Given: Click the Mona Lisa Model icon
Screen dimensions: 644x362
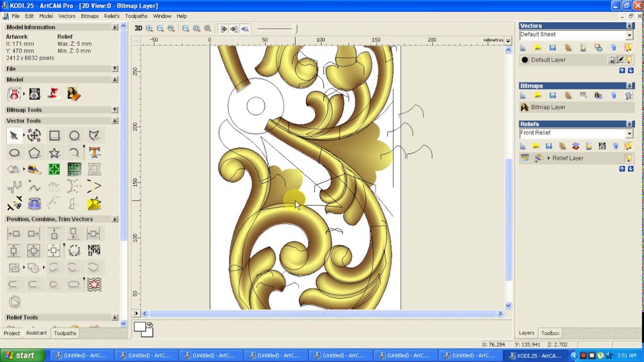Looking at the screenshot, I should click(74, 94).
